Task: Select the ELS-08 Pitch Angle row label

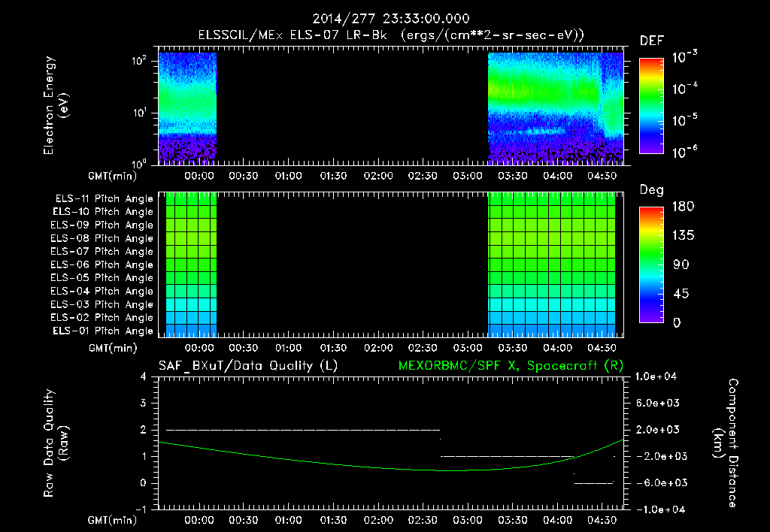Action: point(102,238)
